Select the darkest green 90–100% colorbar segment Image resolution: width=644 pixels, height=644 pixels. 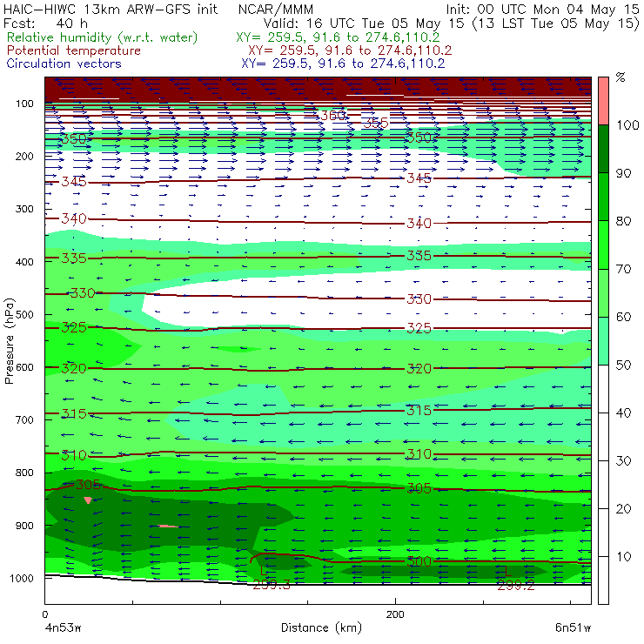(603, 149)
